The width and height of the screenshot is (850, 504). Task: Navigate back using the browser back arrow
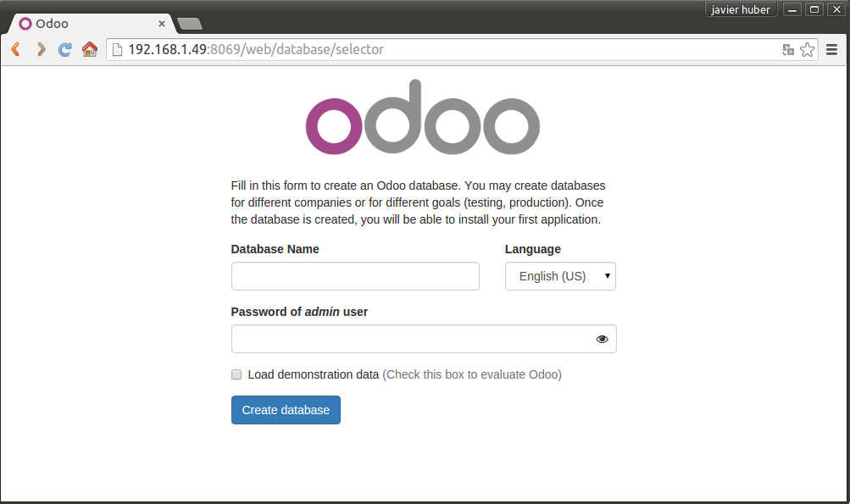pyautogui.click(x=15, y=49)
